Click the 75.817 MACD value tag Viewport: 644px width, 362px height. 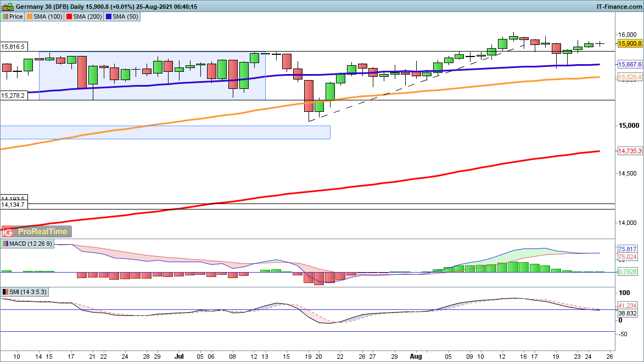coord(627,248)
